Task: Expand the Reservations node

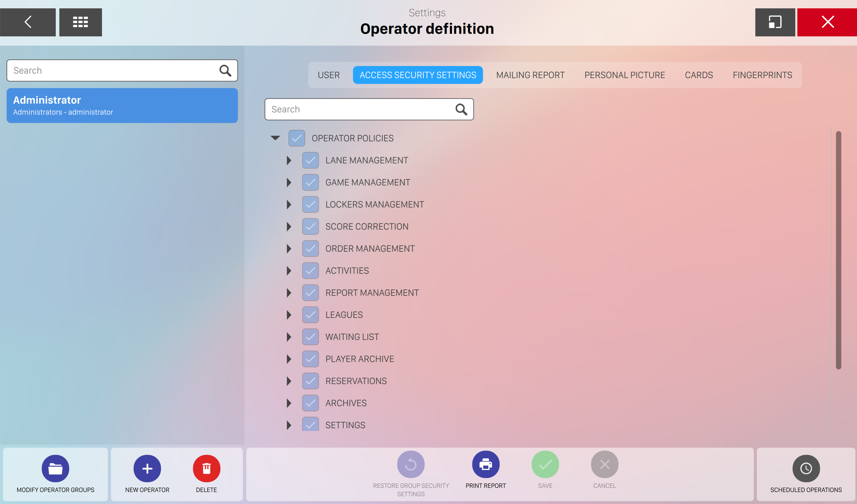Action: pos(289,381)
